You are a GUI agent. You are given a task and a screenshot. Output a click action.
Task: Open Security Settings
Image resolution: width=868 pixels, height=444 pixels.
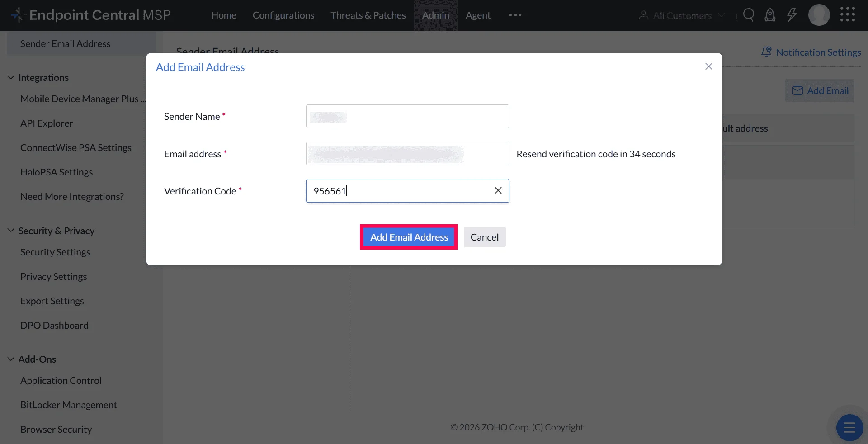55,252
